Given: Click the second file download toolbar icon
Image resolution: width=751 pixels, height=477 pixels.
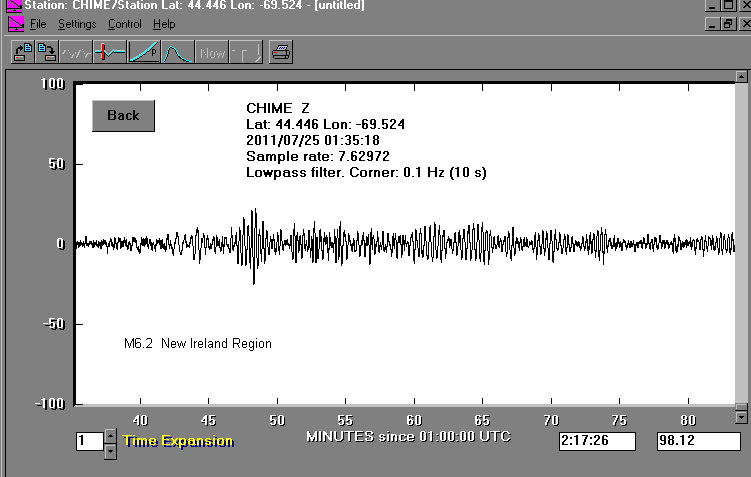Looking at the screenshot, I should (44, 52).
